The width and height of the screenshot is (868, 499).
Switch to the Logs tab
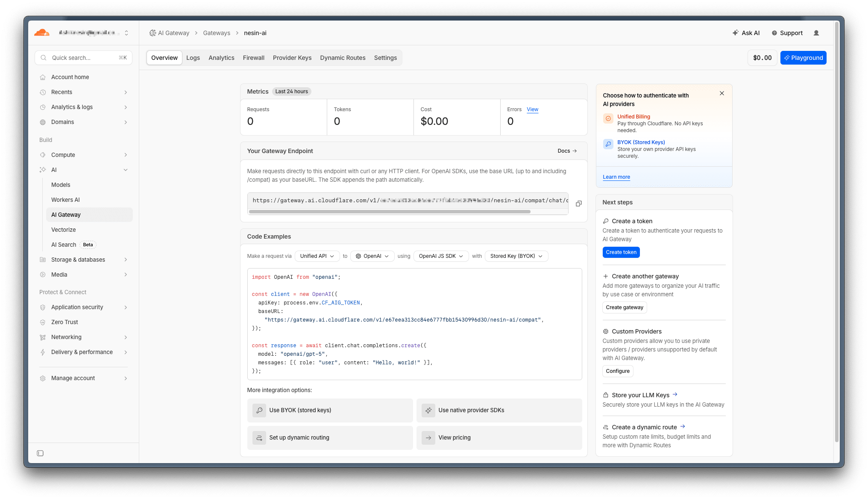point(193,58)
